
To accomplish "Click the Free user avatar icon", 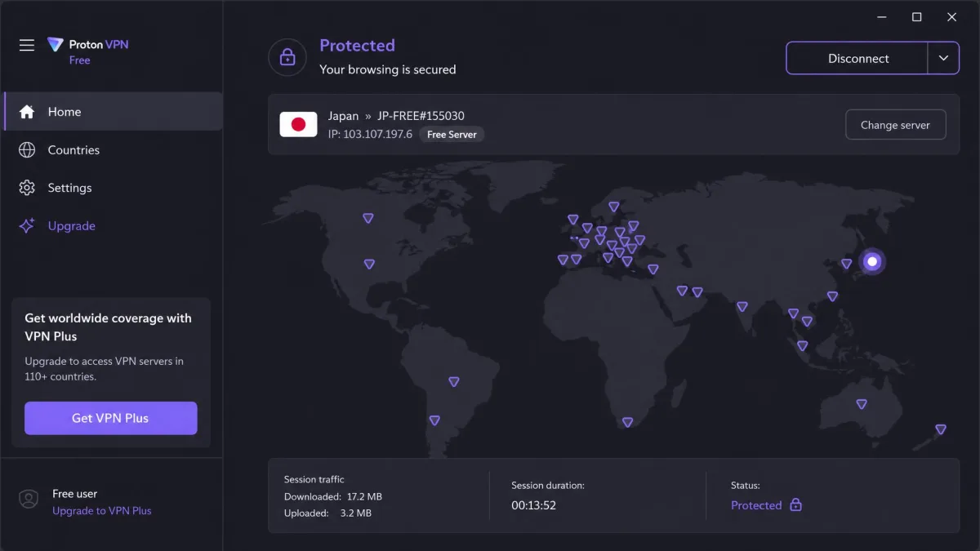I will (29, 500).
